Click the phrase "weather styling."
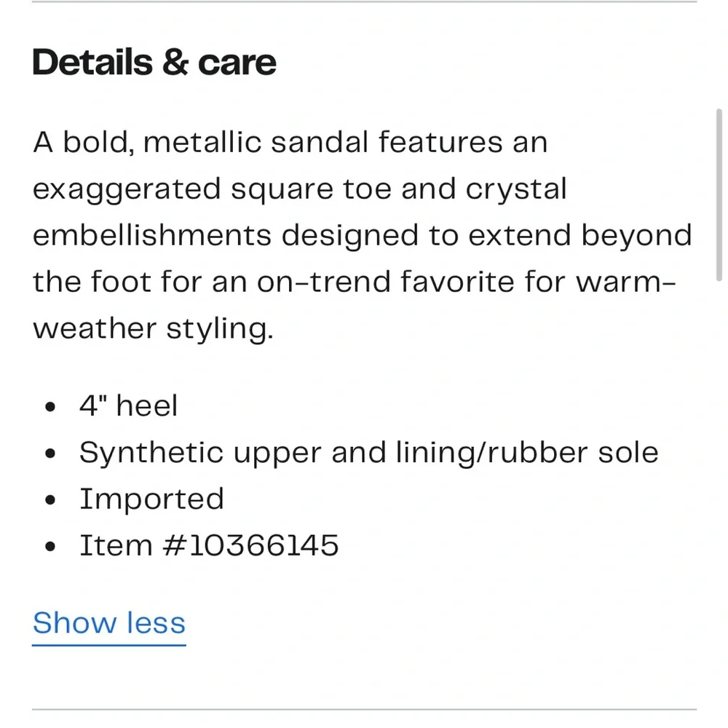Image resolution: width=728 pixels, height=728 pixels. click(153, 330)
